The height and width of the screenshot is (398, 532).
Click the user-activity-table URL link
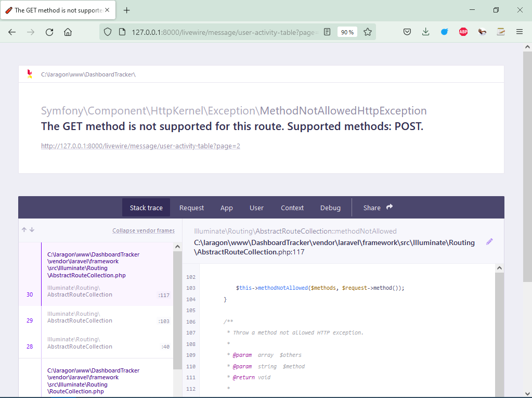[140, 146]
